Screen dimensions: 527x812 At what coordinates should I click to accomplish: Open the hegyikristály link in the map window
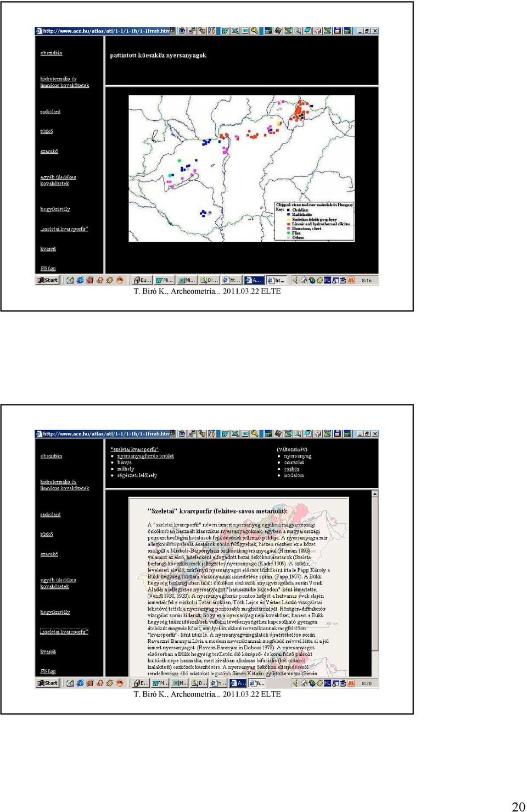(55, 209)
